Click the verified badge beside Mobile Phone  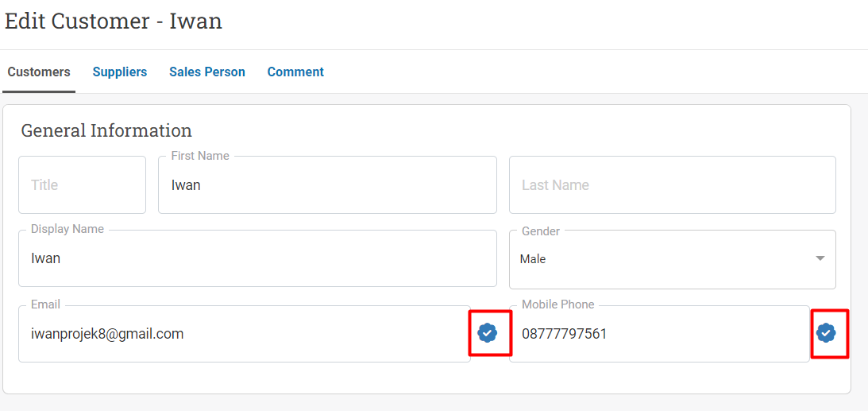(x=826, y=333)
